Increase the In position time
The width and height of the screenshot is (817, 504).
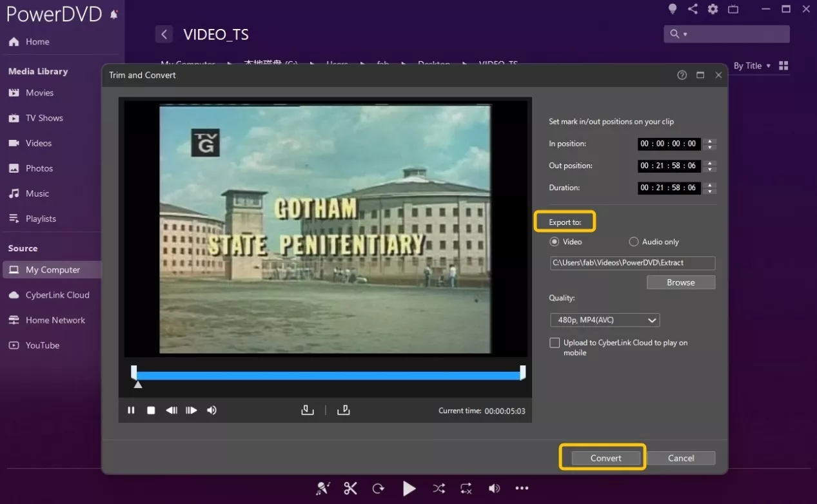pyautogui.click(x=710, y=141)
